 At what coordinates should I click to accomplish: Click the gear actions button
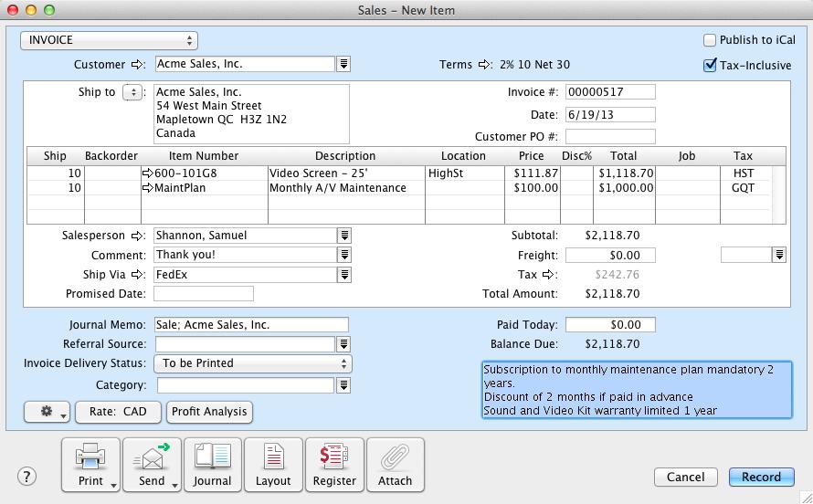pos(48,412)
